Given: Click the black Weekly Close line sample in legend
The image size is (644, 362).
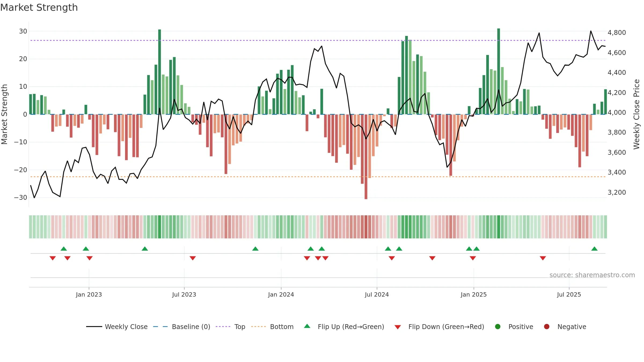Looking at the screenshot, I should (x=94, y=327).
